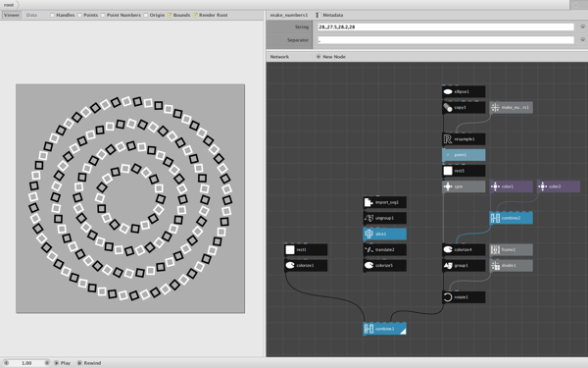This screenshot has width=588, height=368.
Task: Uncheck the Bounds checkbox
Action: tap(170, 15)
